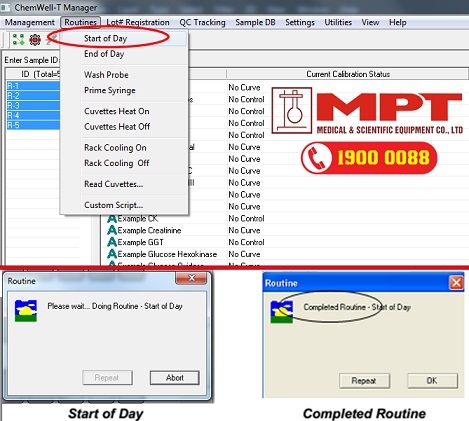The height and width of the screenshot is (421, 469).
Task: Open Custom Script from the Routines menu
Action: click(x=113, y=205)
